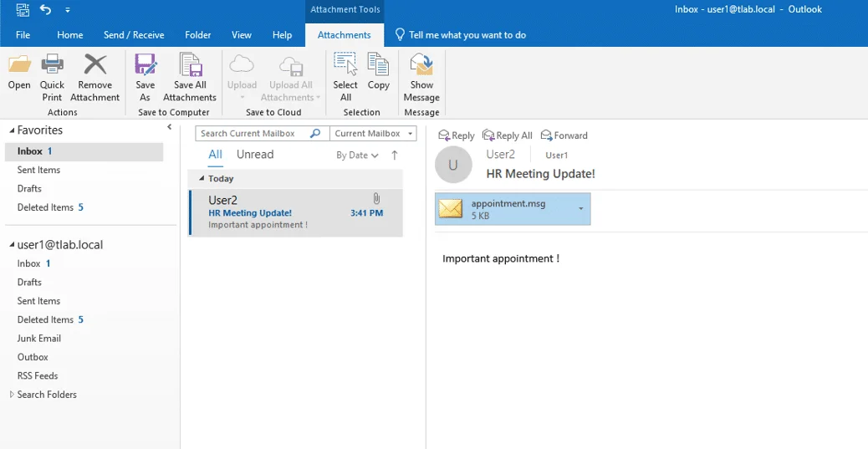868x449 pixels.
Task: Expand Search Folders
Action: coord(13,395)
